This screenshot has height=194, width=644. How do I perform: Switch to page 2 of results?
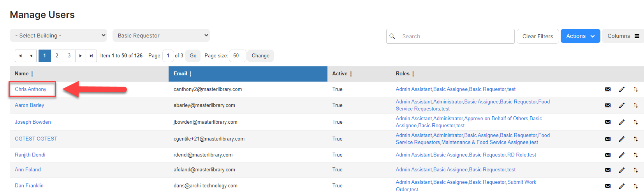pyautogui.click(x=57, y=56)
